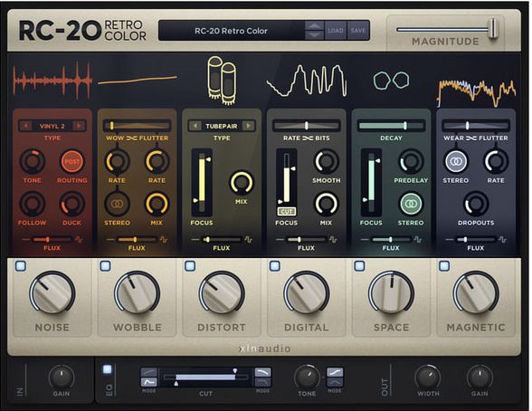Click the Noise FOLLOW knob
The width and height of the screenshot is (532, 411).
33,204
